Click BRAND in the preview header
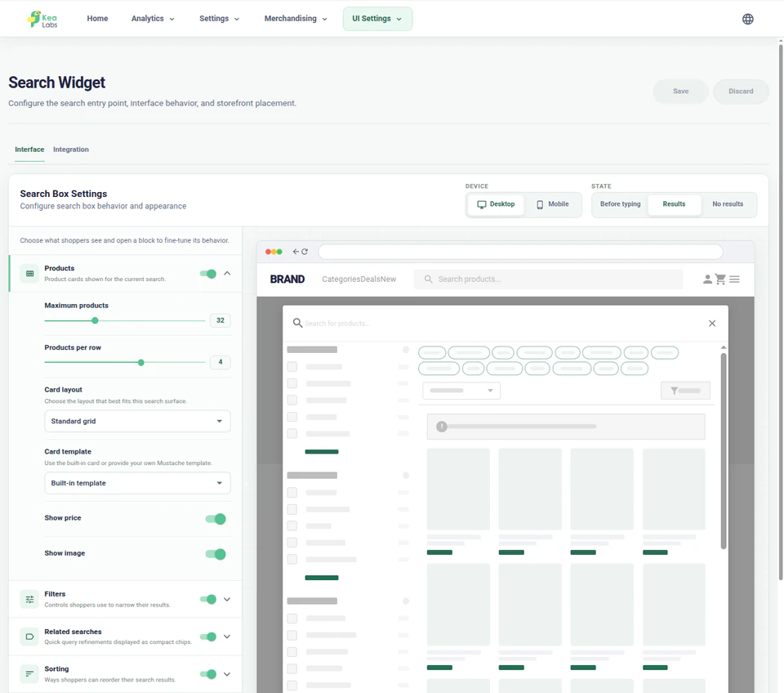The width and height of the screenshot is (784, 693). point(287,279)
